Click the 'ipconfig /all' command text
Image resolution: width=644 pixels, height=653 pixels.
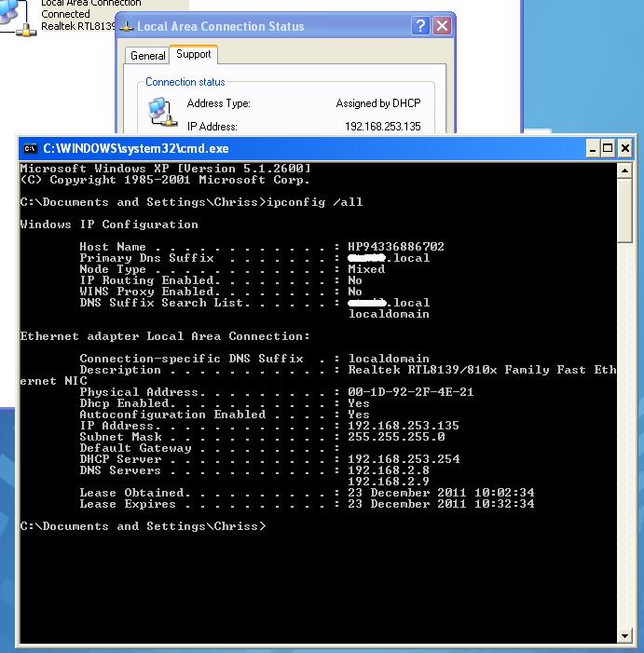314,202
